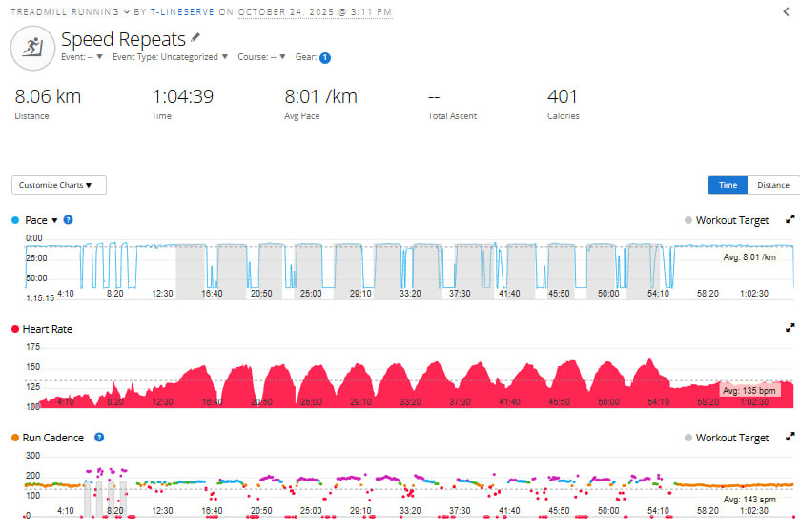Click the blue Pace series color dot
The height and width of the screenshot is (532, 800).
pyautogui.click(x=15, y=220)
